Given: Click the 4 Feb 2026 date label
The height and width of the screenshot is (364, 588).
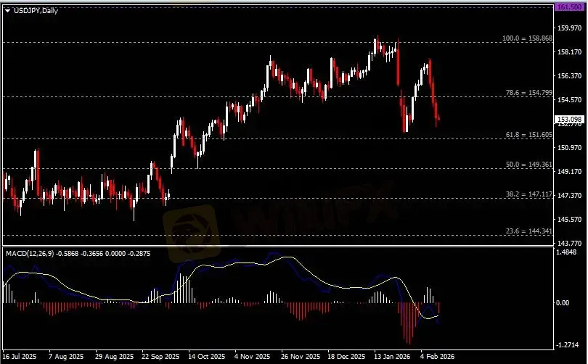Looking at the screenshot, I should pyautogui.click(x=437, y=356).
